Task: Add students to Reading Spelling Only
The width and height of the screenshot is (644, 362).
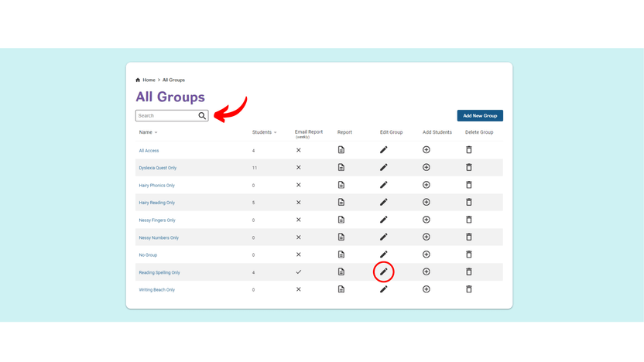Action: click(x=426, y=271)
